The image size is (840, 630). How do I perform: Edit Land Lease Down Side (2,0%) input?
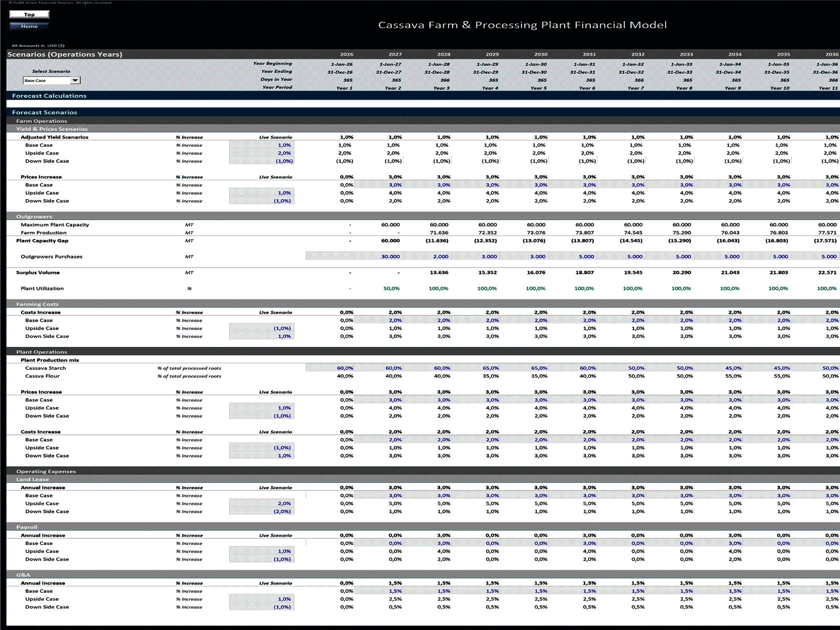pos(262,511)
